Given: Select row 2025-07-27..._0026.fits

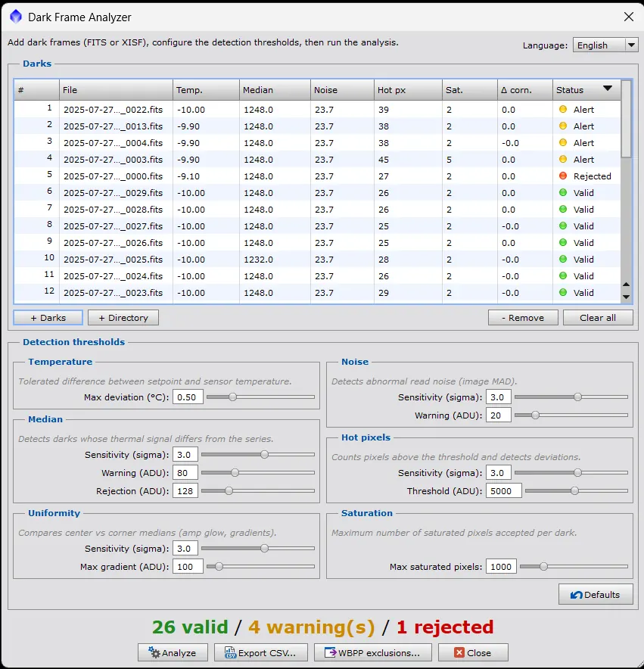Looking at the screenshot, I should [x=318, y=242].
